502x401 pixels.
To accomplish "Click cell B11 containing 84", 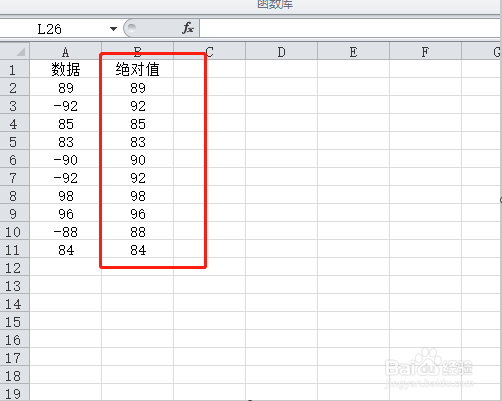I will pyautogui.click(x=138, y=249).
